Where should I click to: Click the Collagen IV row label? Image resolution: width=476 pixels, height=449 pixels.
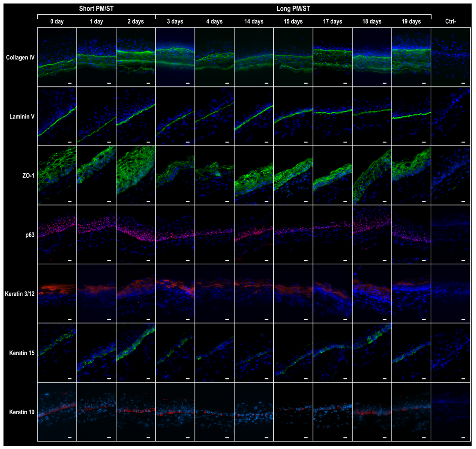pyautogui.click(x=20, y=57)
